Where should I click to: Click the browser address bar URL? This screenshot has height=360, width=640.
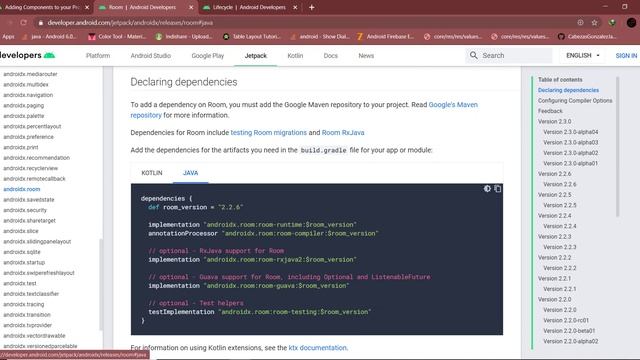click(x=130, y=23)
